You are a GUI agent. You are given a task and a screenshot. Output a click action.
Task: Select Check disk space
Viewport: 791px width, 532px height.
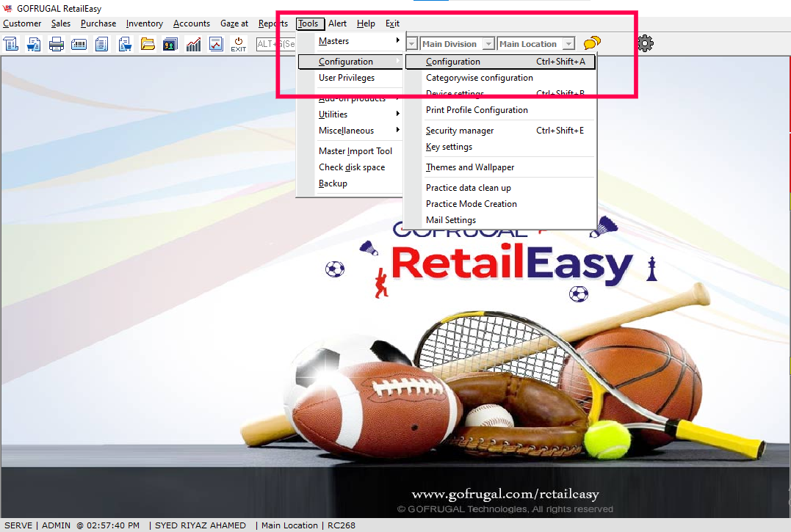tap(350, 167)
